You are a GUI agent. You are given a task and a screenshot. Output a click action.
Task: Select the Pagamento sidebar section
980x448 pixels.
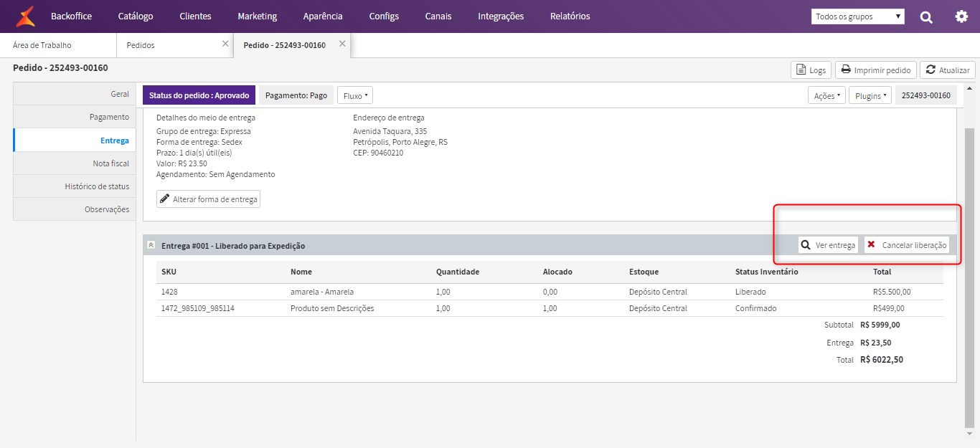coord(75,117)
